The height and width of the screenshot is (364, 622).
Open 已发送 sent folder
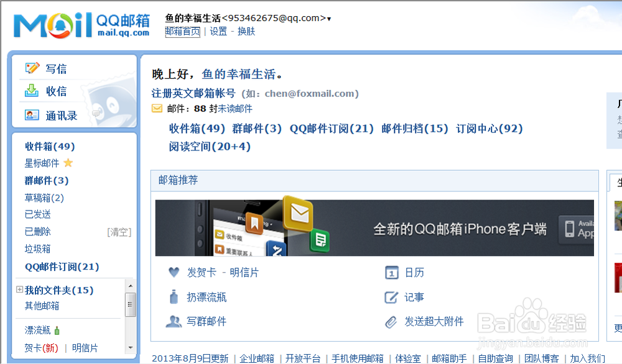pyautogui.click(x=38, y=214)
